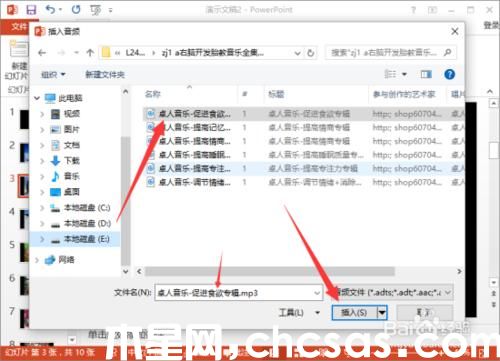Click the search magnifier icon
Screen dimensions: 500x361
[448, 52]
